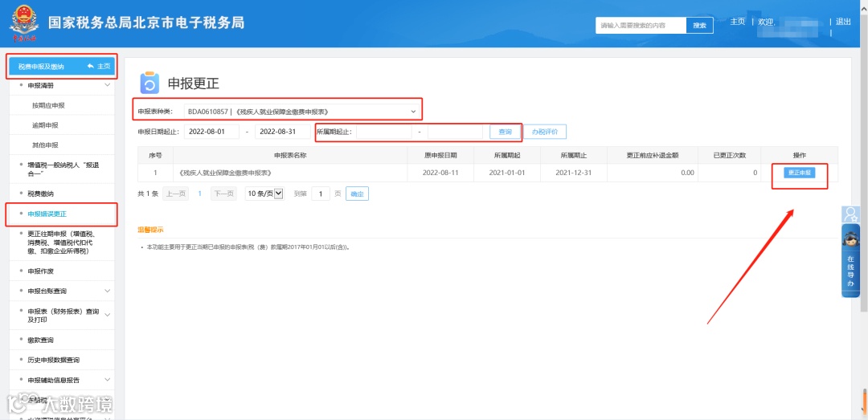868x420 pixels.
Task: Click the 到第 page number input box
Action: [321, 194]
